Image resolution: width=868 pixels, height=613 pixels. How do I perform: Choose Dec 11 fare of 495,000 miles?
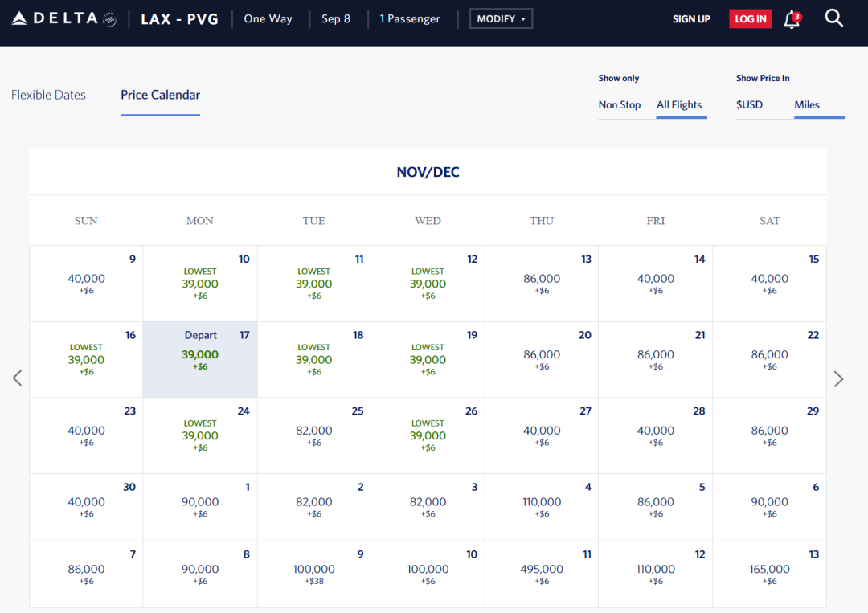[x=542, y=574]
